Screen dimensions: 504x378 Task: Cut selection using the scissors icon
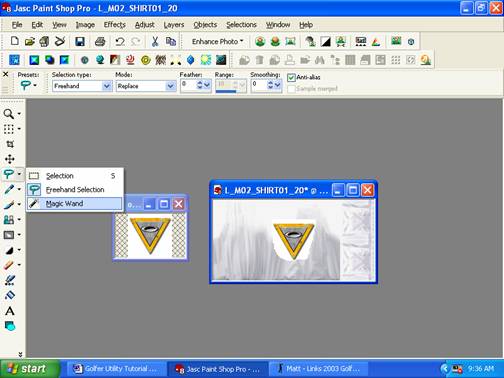pyautogui.click(x=155, y=41)
